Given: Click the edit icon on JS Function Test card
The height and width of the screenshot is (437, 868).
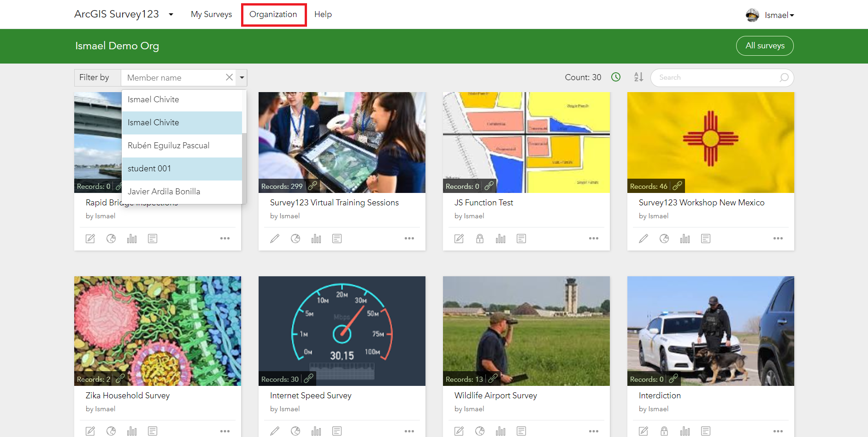Looking at the screenshot, I should [459, 239].
